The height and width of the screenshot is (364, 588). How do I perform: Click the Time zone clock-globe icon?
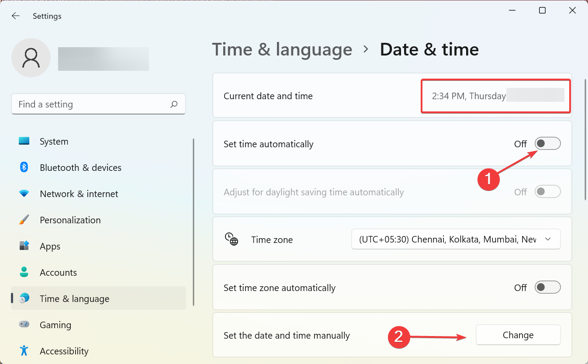point(232,239)
